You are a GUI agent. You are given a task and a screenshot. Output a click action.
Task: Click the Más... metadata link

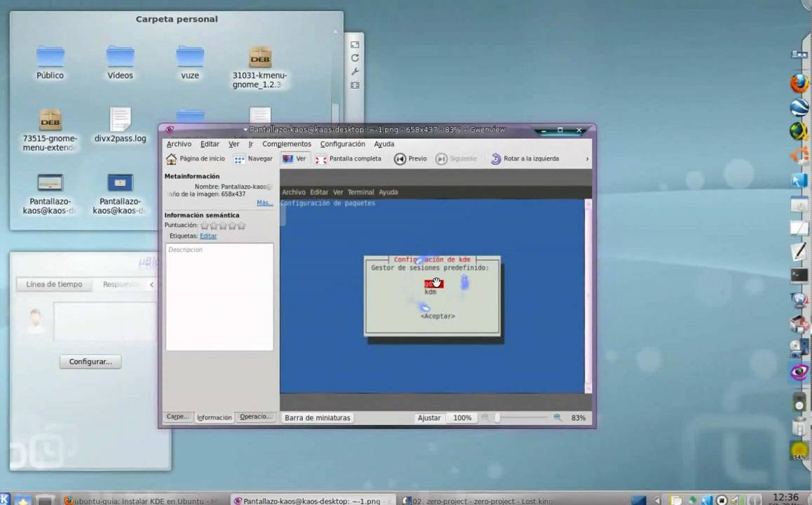[x=264, y=203]
